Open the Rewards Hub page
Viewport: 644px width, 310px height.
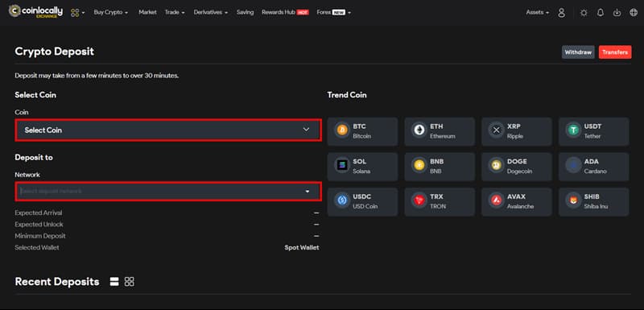[285, 12]
